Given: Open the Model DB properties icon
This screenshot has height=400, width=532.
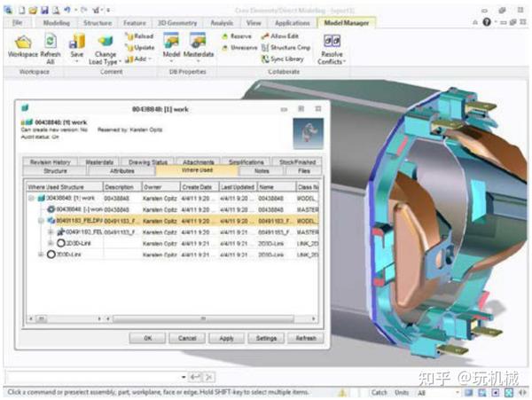Looking at the screenshot, I should tap(171, 41).
